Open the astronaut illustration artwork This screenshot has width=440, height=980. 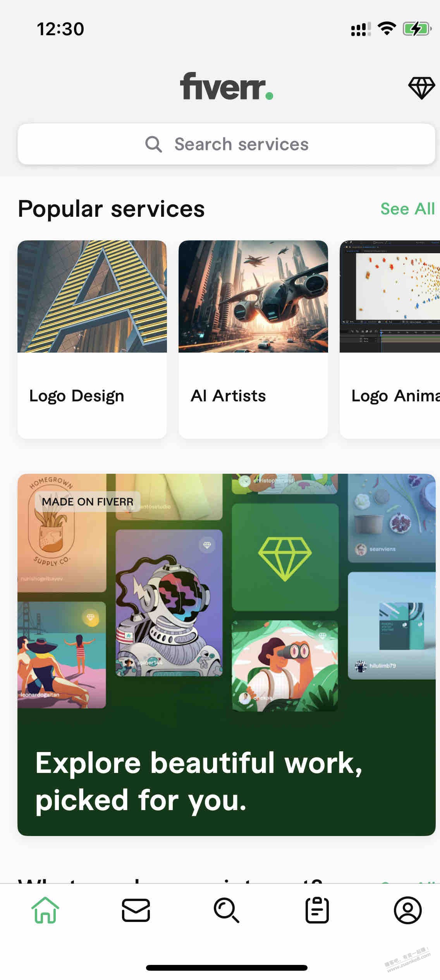(x=169, y=603)
